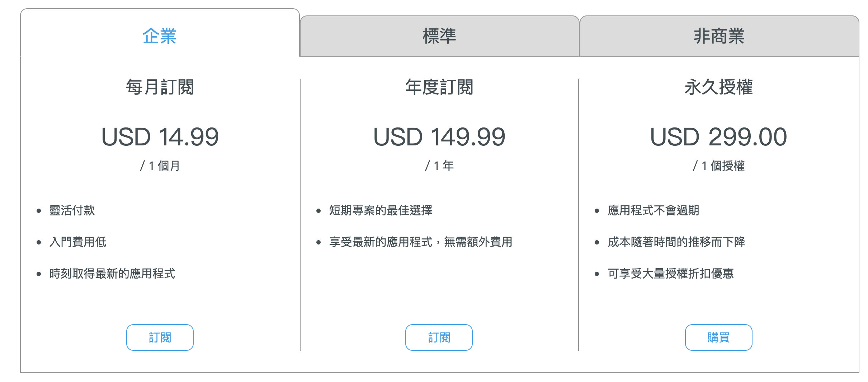Screen dimensions: 868x382
Task: Click 訂閱 button under 每月訂閱
Action: point(160,337)
